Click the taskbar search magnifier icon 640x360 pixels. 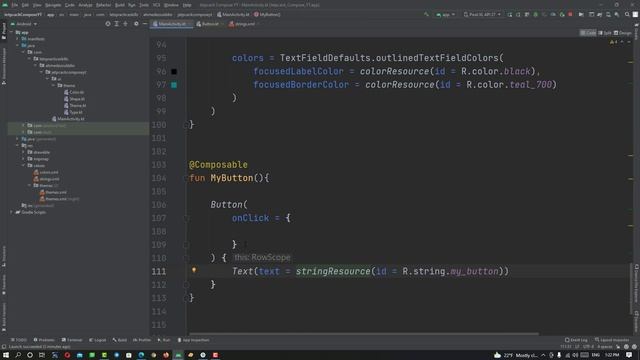coord(18,355)
